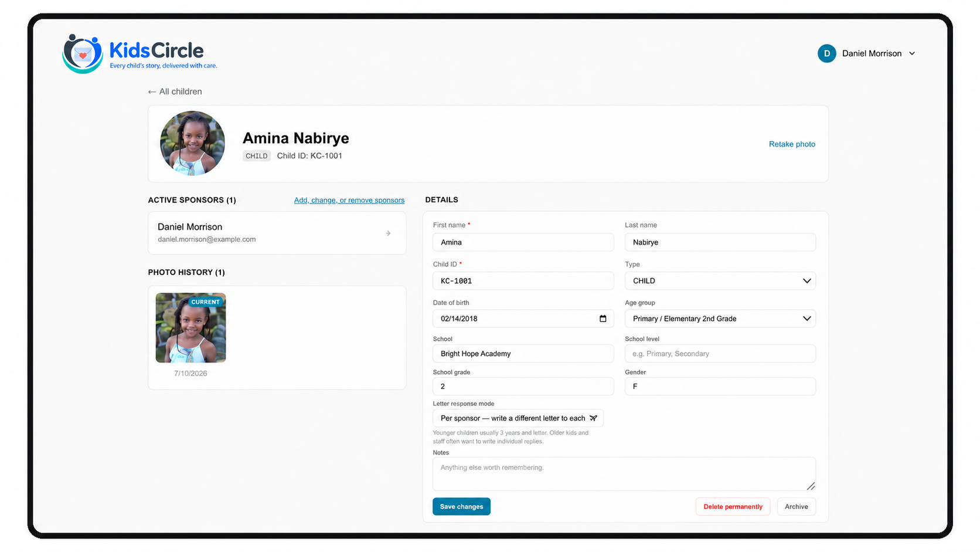Click the PHOTO HISTORY (1) heading
980x552 pixels.
[186, 272]
